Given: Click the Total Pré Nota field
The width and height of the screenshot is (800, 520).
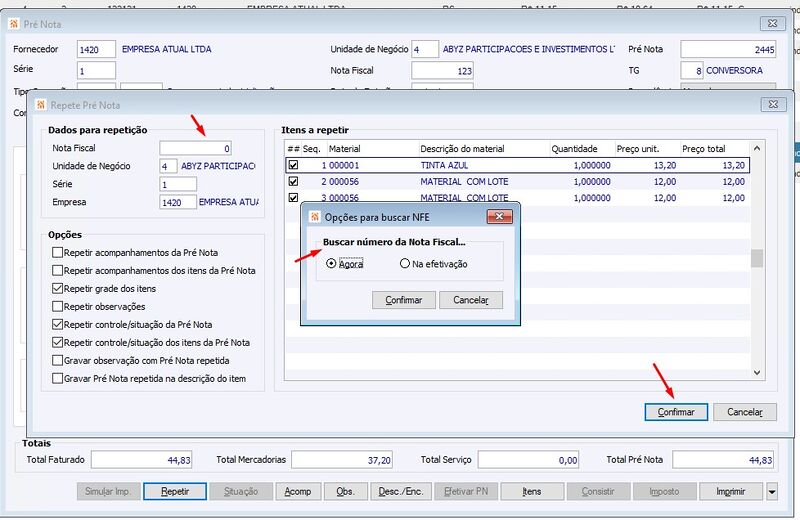Looking at the screenshot, I should (x=722, y=460).
